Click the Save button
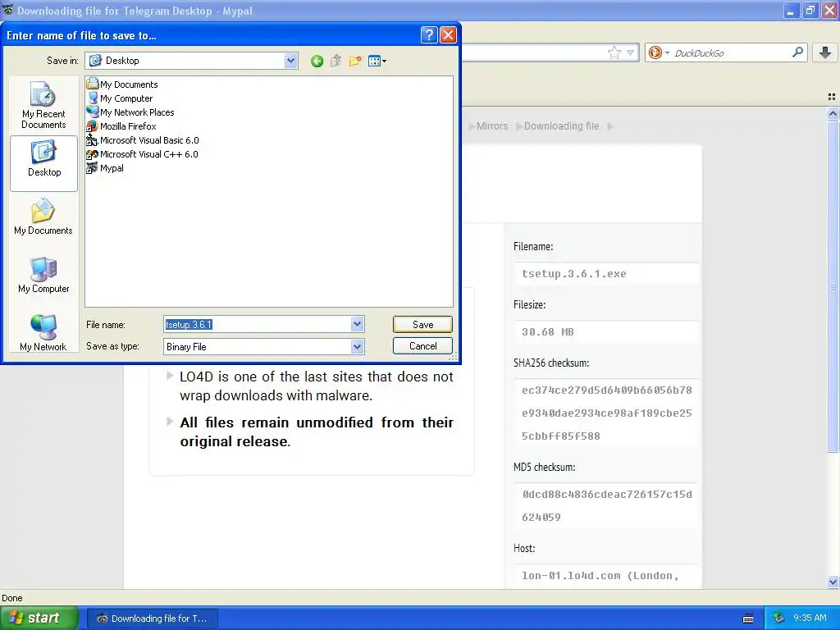Screen dimensions: 840x630 coord(422,324)
